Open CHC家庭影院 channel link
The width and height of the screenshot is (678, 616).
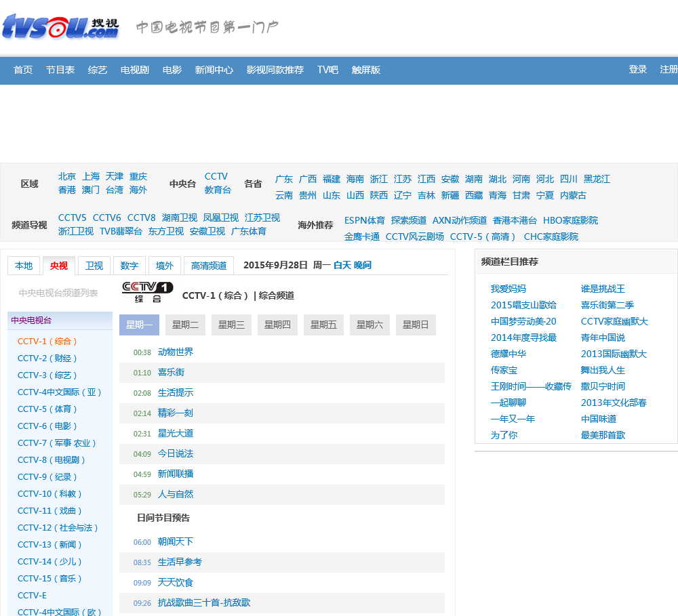551,237
